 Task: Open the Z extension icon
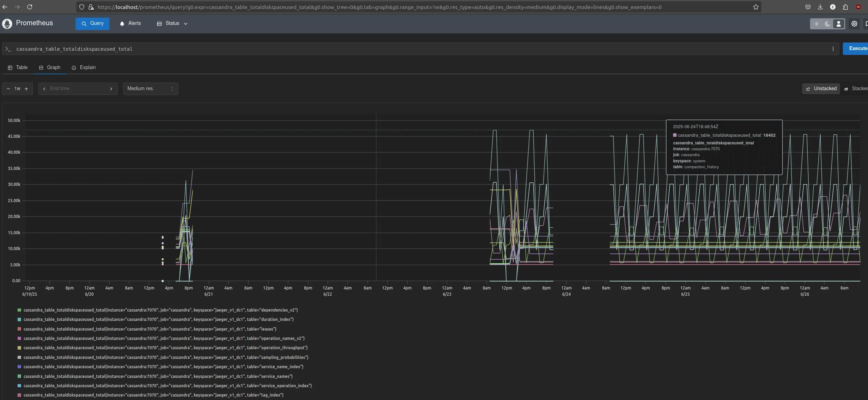click(x=832, y=7)
